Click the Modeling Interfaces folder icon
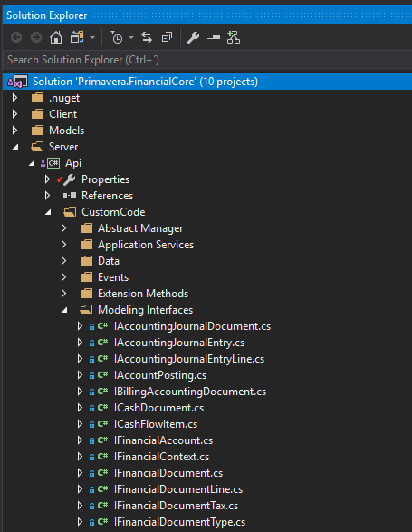This screenshot has width=412, height=532. click(x=86, y=309)
